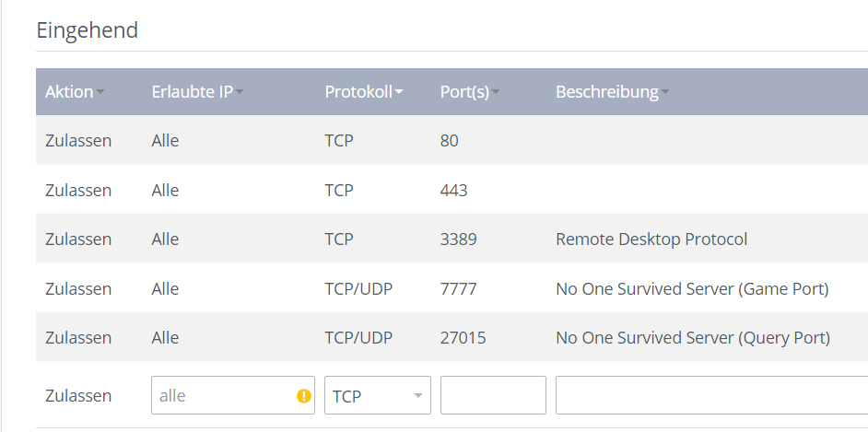Focus the empty port input field

pos(493,395)
